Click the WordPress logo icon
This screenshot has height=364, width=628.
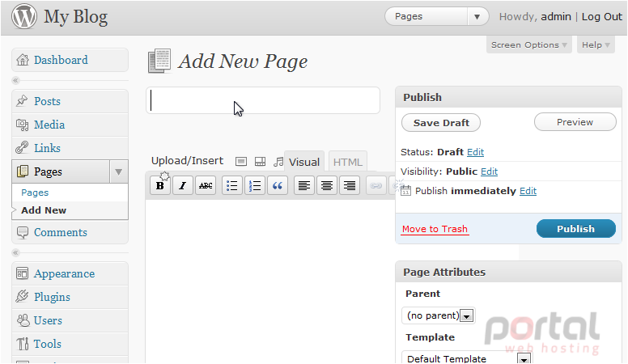coord(24,16)
